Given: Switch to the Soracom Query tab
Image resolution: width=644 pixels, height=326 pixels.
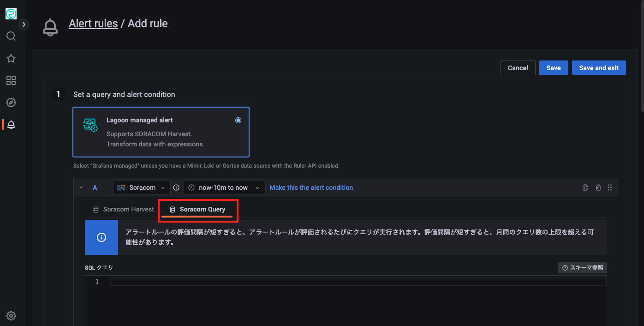Looking at the screenshot, I should (197, 209).
